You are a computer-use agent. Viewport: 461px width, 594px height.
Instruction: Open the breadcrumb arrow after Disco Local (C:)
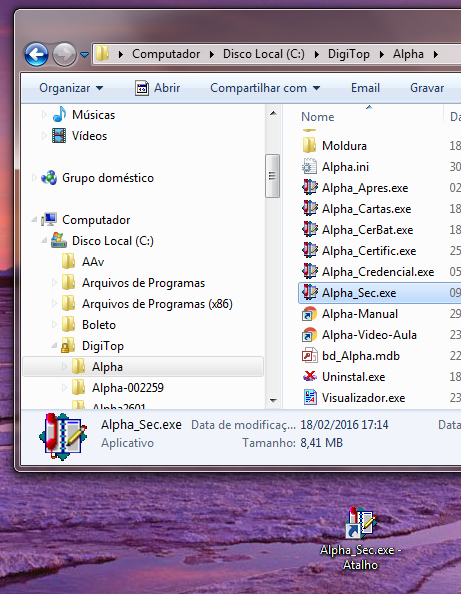[x=316, y=55]
